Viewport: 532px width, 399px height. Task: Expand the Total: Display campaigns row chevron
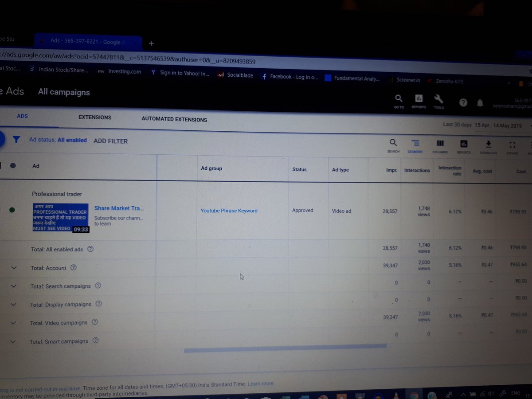(x=13, y=305)
